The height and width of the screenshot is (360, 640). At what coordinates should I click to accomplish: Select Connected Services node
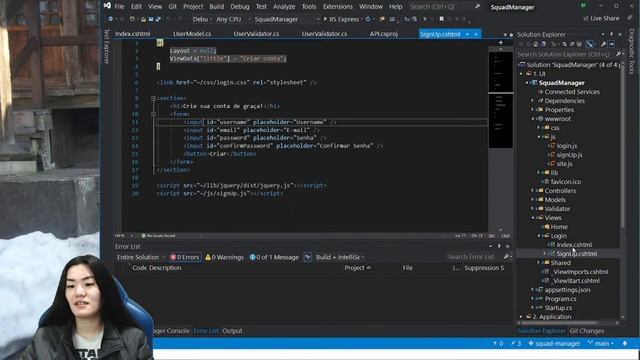click(x=571, y=92)
